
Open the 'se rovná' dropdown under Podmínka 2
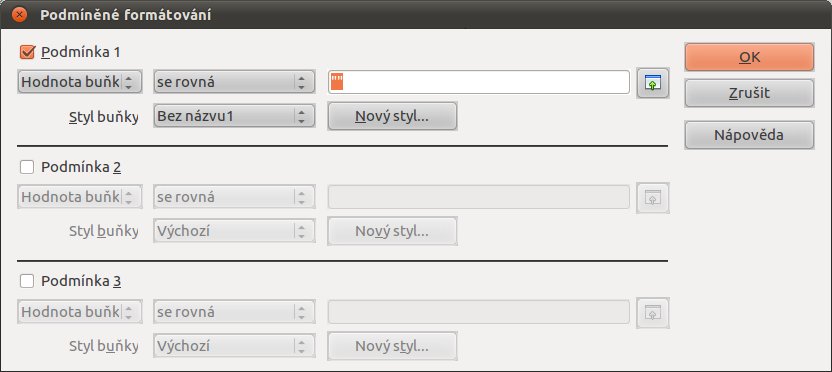tap(234, 197)
